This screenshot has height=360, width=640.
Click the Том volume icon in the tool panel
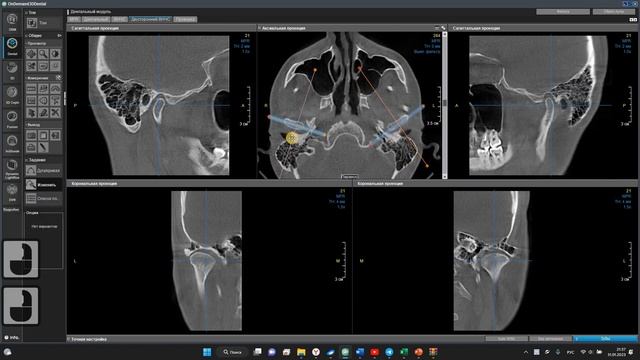click(32, 23)
